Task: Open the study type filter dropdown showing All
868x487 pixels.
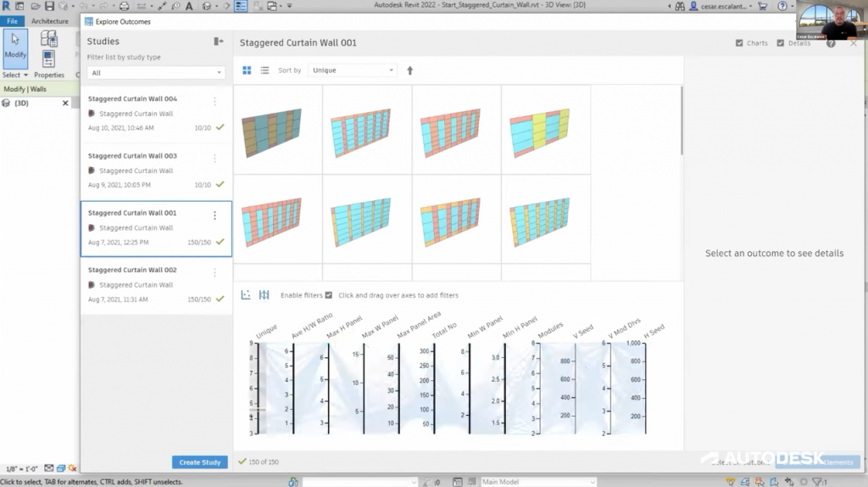Action: (x=156, y=73)
